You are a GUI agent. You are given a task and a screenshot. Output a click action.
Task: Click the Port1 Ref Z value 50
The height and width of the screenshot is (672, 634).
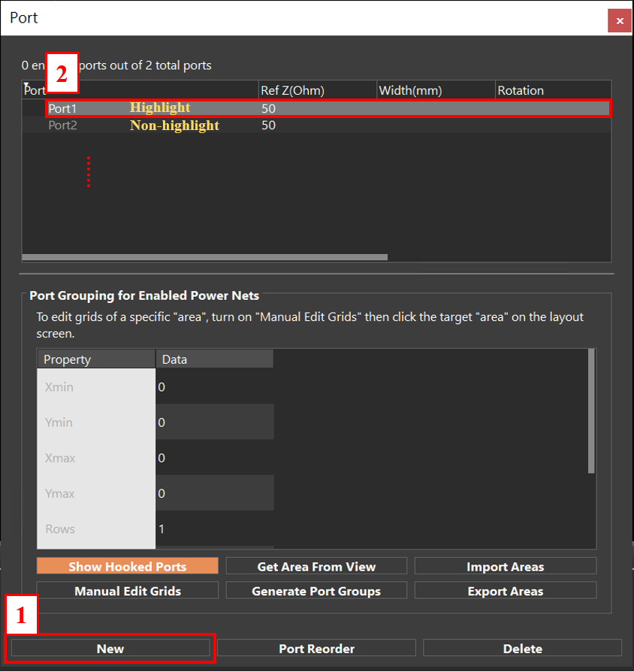269,108
